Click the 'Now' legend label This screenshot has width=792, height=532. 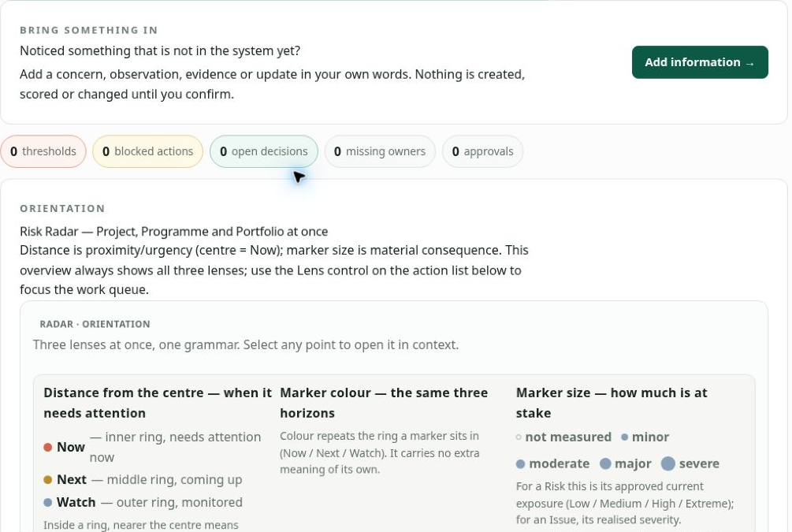click(x=71, y=447)
